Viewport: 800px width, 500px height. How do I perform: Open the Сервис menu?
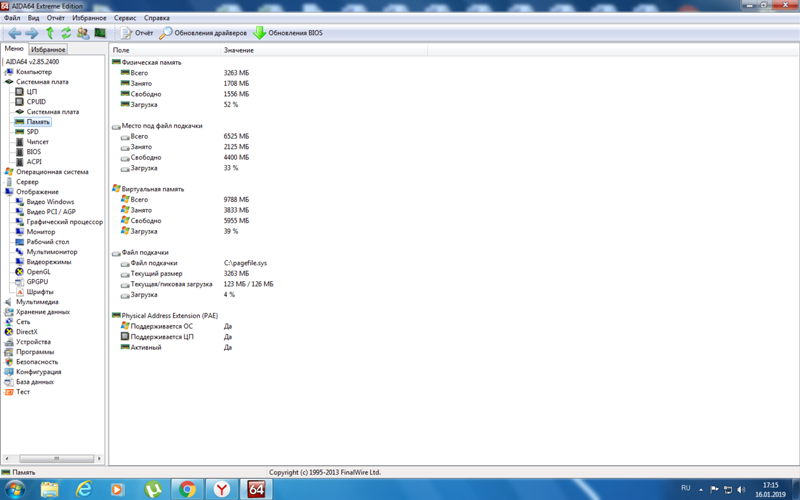(x=125, y=18)
